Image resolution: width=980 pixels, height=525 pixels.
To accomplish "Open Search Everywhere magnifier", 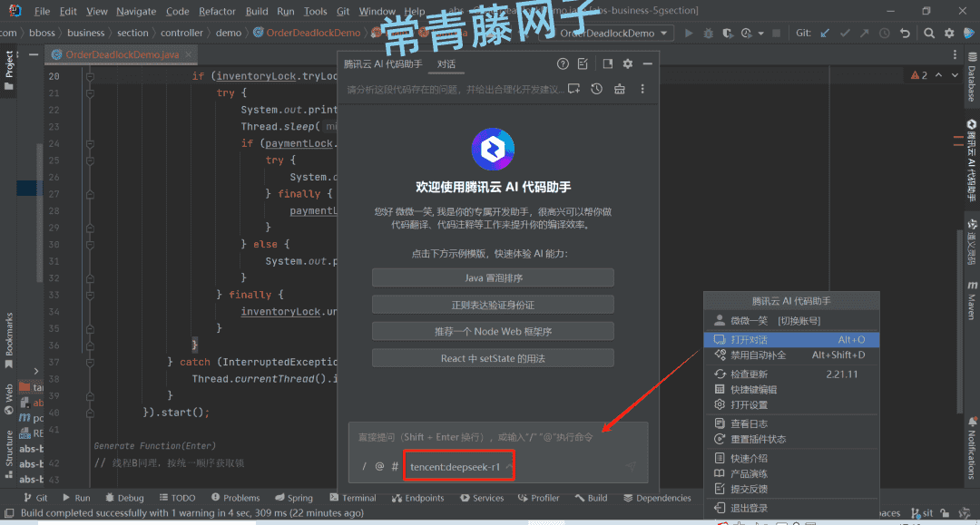I will point(929,33).
